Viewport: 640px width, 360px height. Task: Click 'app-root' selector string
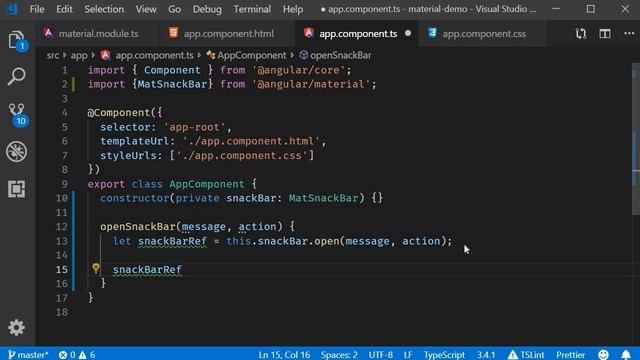[195, 127]
